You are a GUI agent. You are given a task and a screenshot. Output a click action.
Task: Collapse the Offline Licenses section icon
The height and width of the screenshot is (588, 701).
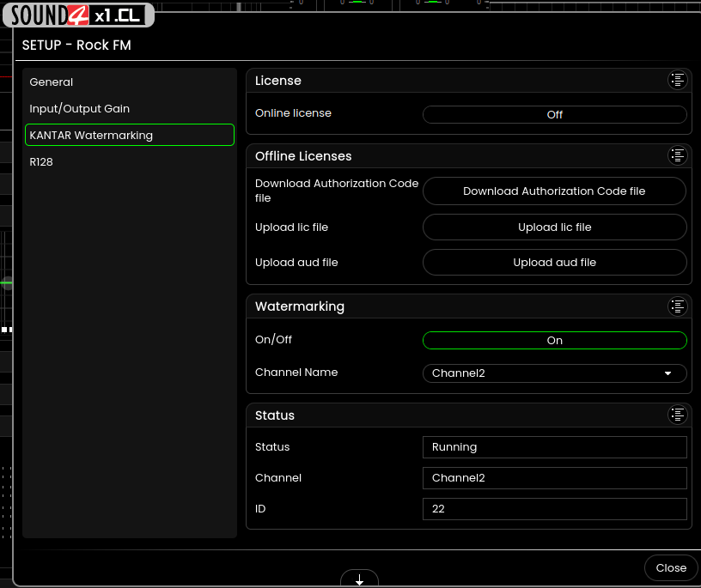pyautogui.click(x=677, y=156)
